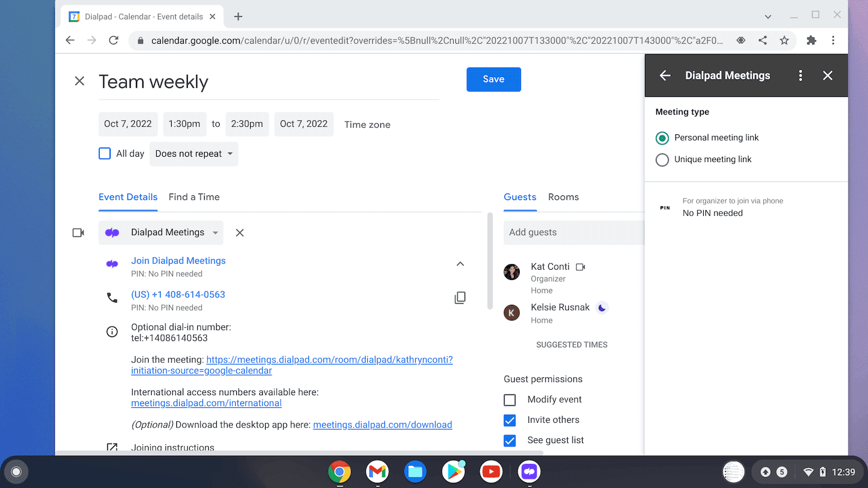The width and height of the screenshot is (868, 488).
Task: Open the Dialpad Meetings conferencing dropdown
Action: coord(161,232)
